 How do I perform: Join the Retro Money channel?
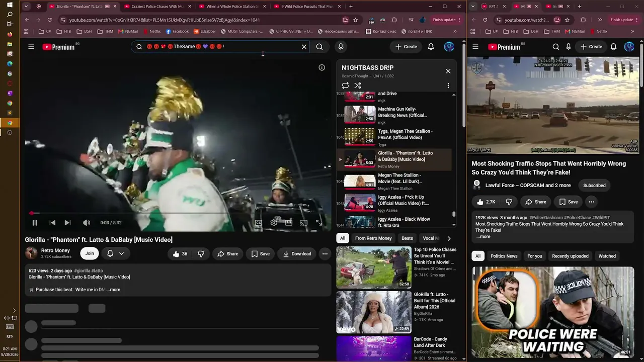click(90, 253)
